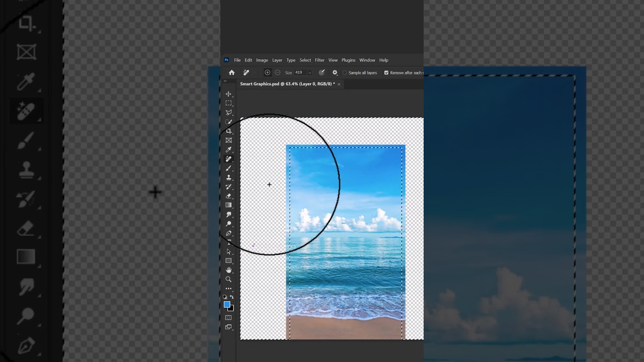Screen dimensions: 644x362
Task: Enable Sample all layers
Action: 344,72
